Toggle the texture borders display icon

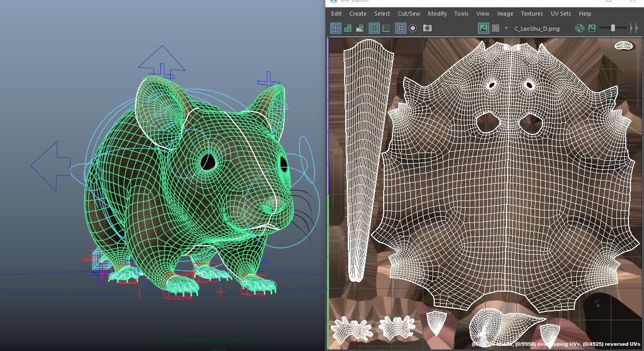374,28
